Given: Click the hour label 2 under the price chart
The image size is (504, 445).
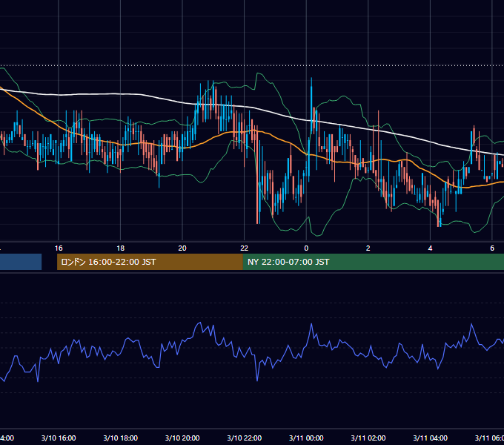Looking at the screenshot, I should click(x=368, y=248).
